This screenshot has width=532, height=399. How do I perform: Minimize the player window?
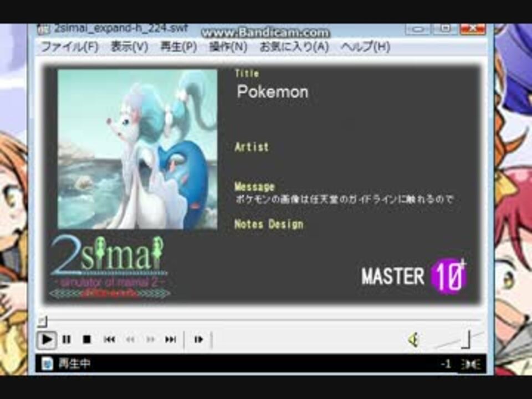417,29
